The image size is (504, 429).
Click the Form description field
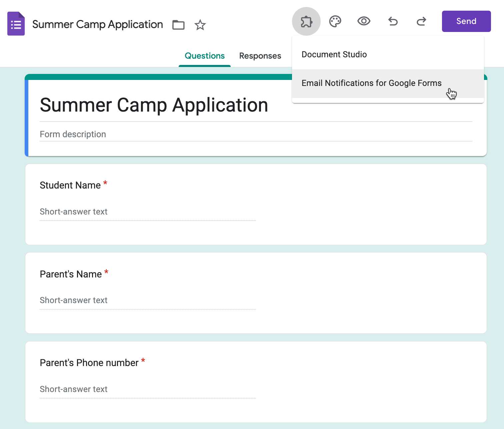[73, 134]
